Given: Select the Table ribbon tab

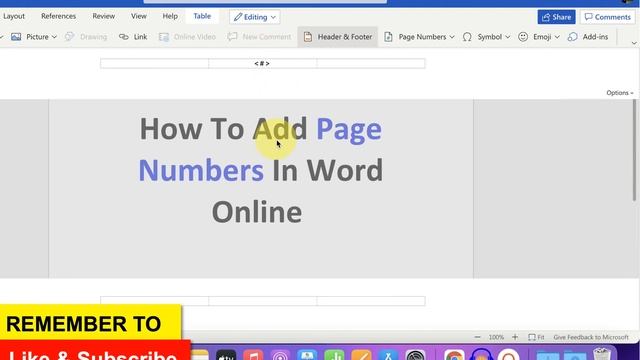Looking at the screenshot, I should (202, 16).
